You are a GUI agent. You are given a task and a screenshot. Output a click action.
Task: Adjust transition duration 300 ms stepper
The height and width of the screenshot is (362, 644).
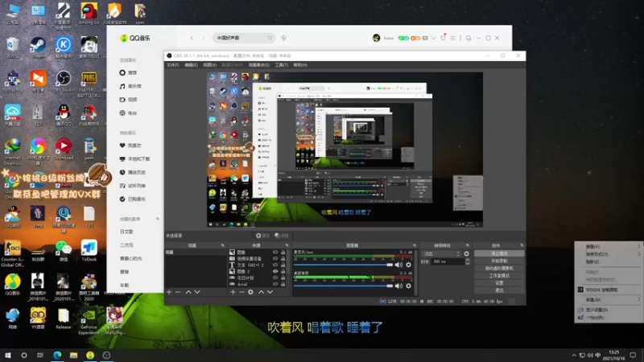tap(467, 261)
